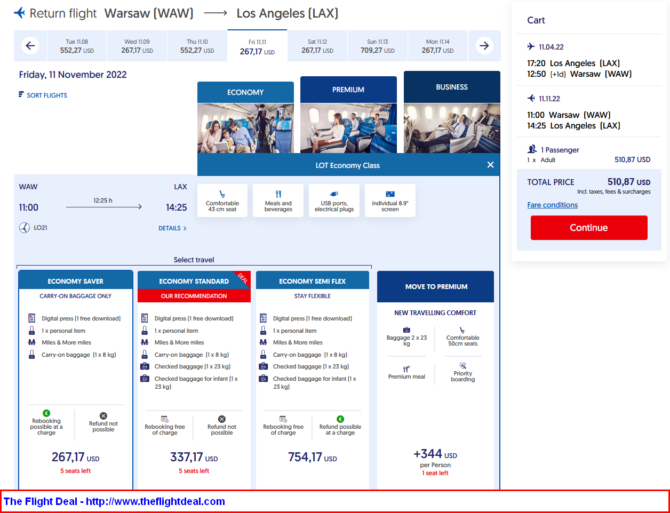Choose the Economy class card
The image size is (670, 513).
[245, 117]
